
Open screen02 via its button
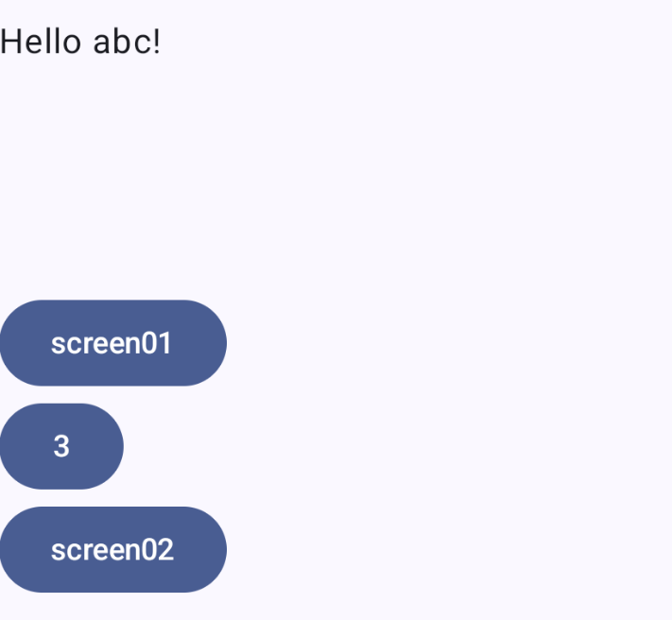point(112,549)
